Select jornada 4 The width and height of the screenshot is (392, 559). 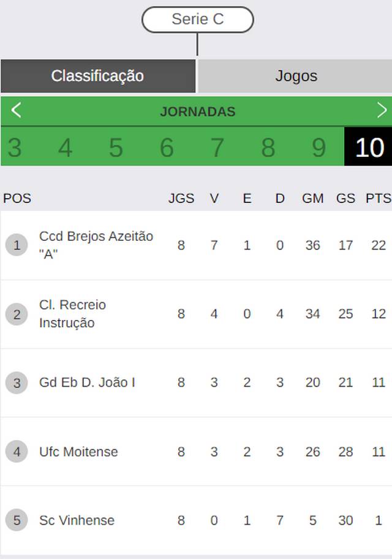point(65,147)
